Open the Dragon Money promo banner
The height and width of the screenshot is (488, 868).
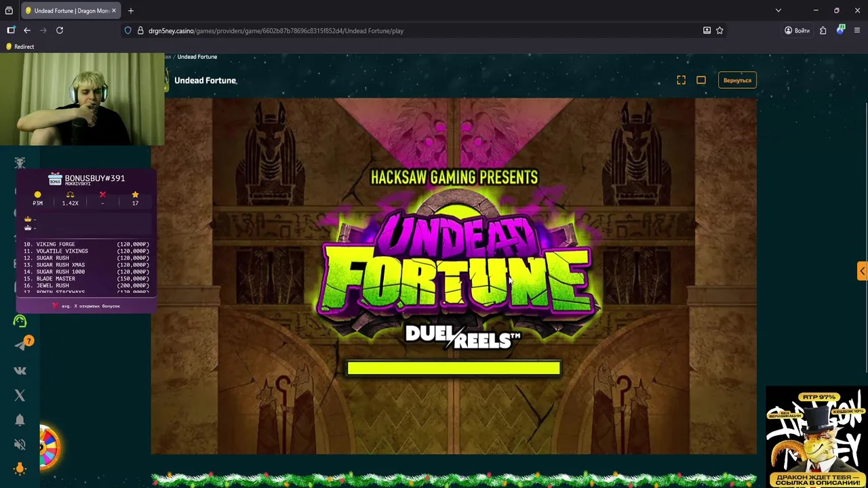[816, 437]
